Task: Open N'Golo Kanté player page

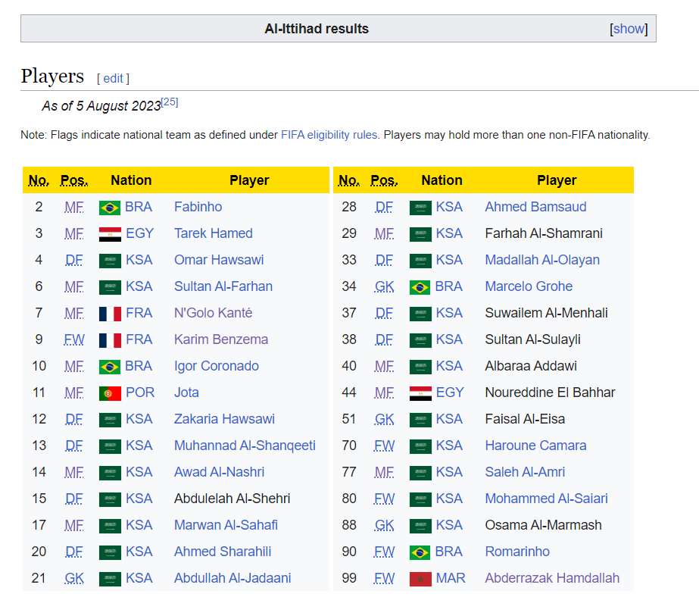Action: pos(213,313)
